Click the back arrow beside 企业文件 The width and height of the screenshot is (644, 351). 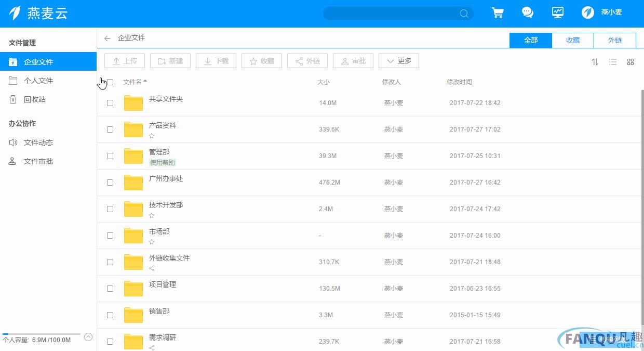pyautogui.click(x=108, y=38)
